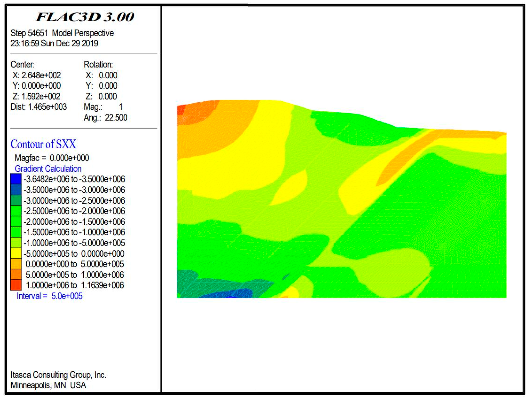
Task: Click the Interval = 5.0e+005 label
Action: tap(50, 296)
